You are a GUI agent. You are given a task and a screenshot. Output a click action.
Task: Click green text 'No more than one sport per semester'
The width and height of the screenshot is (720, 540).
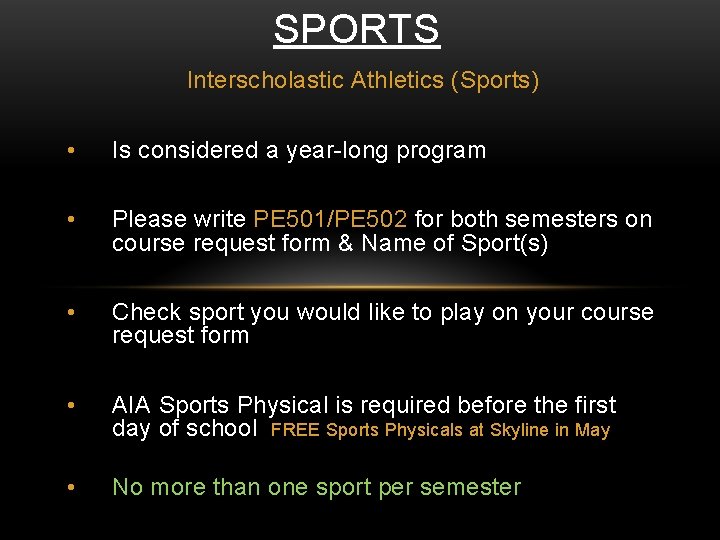point(316,487)
